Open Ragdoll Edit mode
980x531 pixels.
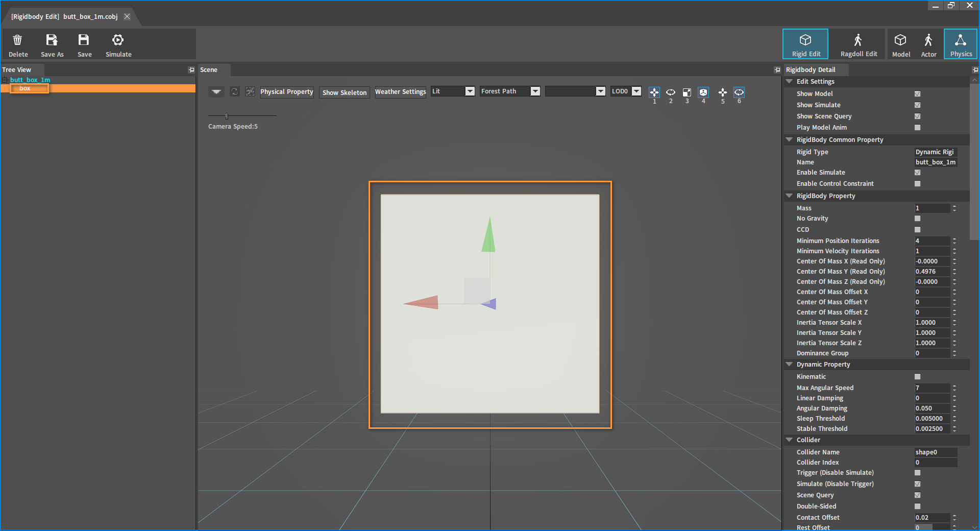pos(859,44)
